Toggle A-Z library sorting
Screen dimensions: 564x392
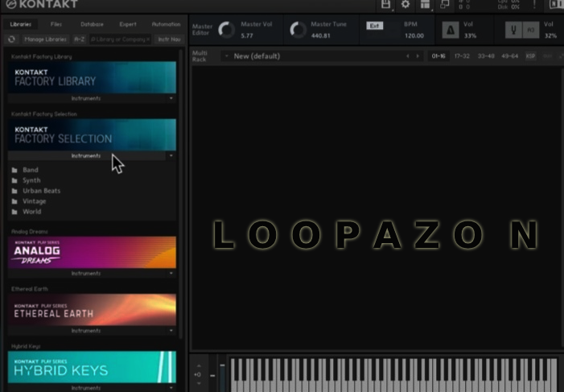pos(79,39)
